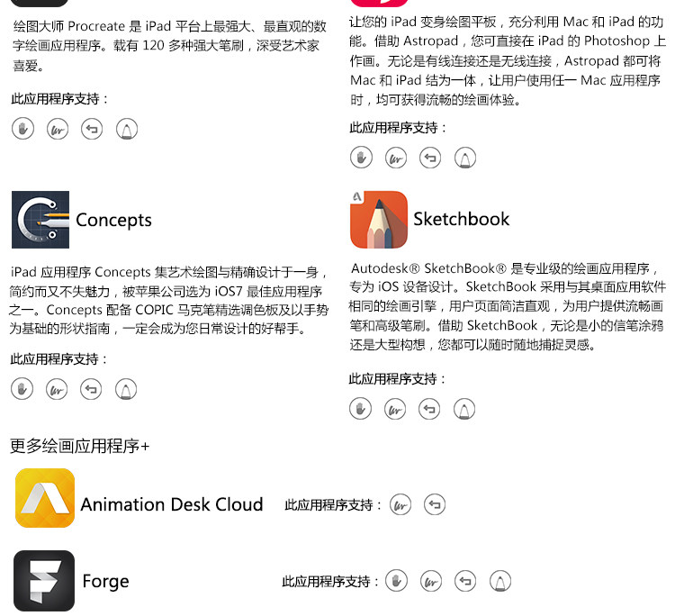Click the undo arrow icon beside Animation Desk Cloud
The height and width of the screenshot is (616, 675).
coord(435,504)
